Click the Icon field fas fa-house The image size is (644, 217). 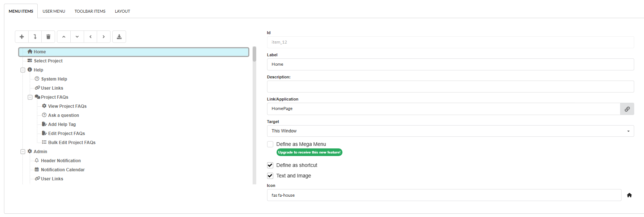coord(444,195)
